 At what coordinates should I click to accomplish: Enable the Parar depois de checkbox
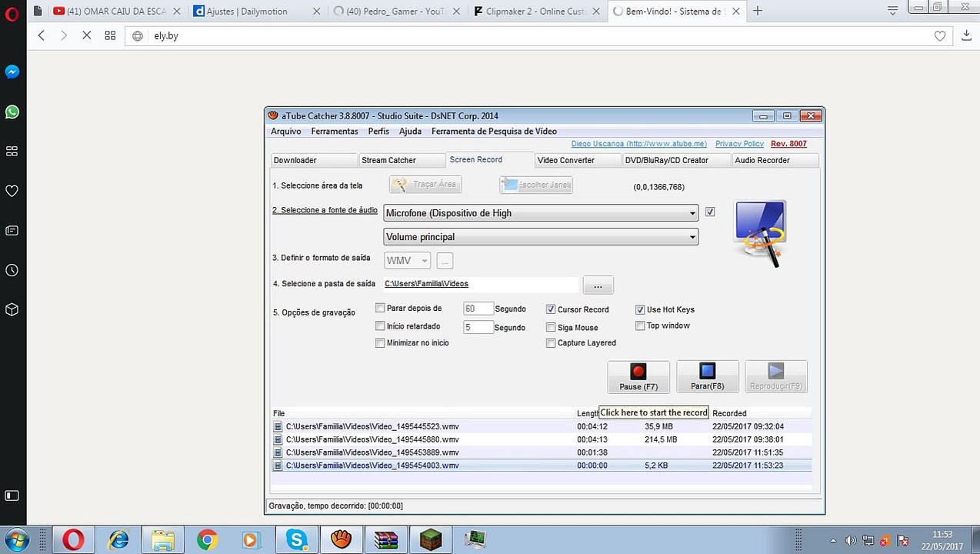click(380, 308)
